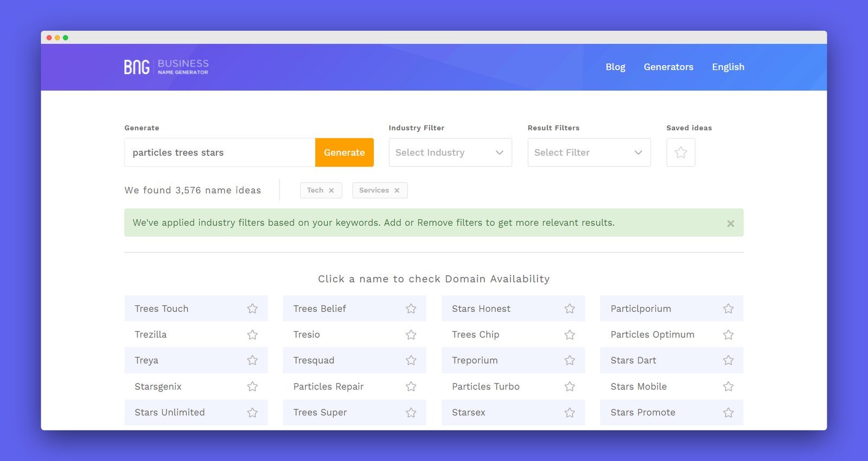
Task: Star the Starsex name
Action: tap(570, 412)
